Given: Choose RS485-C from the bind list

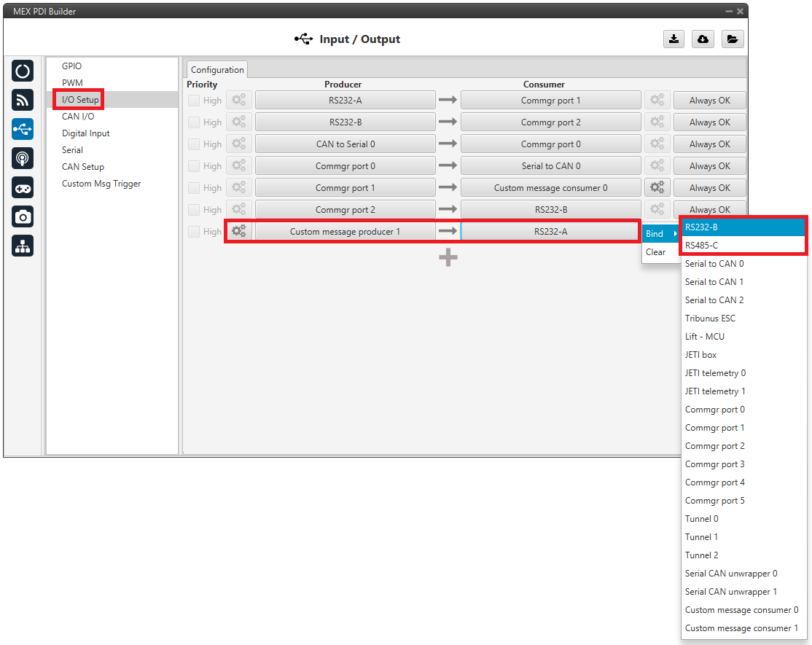Looking at the screenshot, I should click(743, 246).
